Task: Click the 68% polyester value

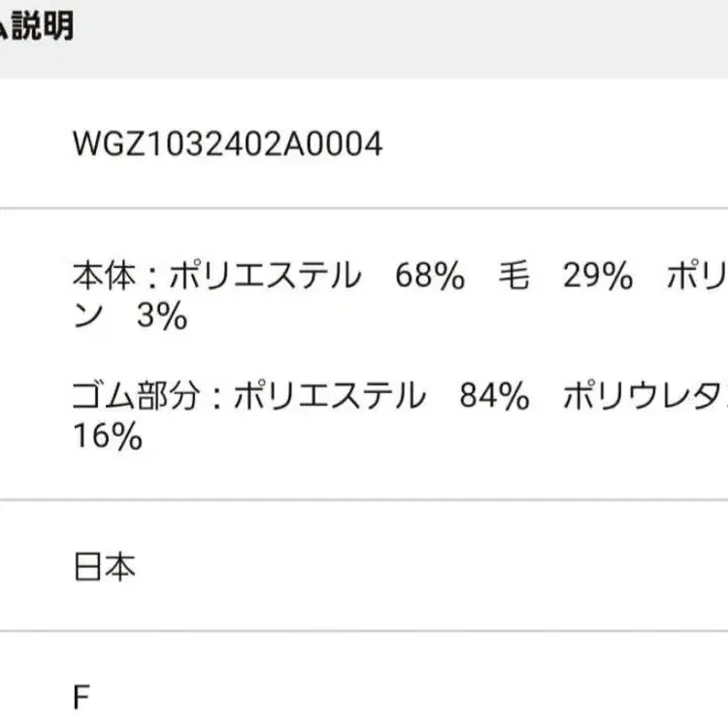Action: point(430,279)
